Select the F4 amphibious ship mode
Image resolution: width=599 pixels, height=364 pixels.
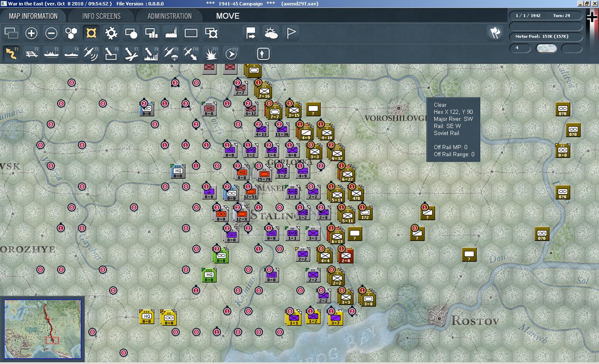tap(71, 54)
